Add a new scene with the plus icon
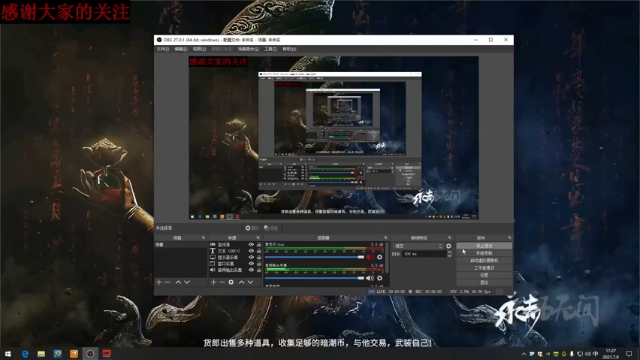 [x=159, y=282]
